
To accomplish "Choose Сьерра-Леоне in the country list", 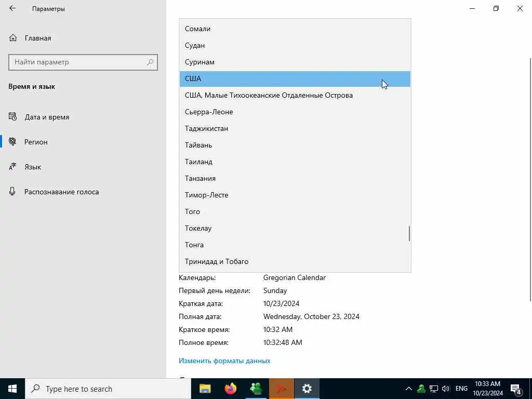I will [x=295, y=112].
